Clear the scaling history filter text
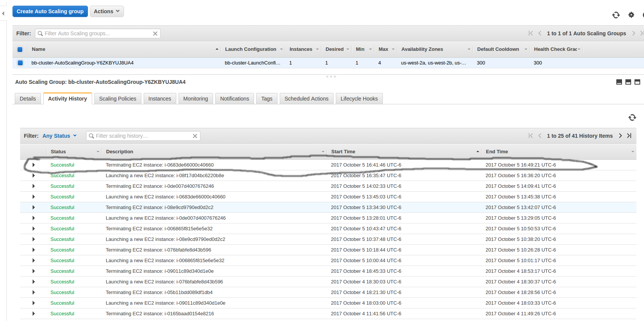 (x=195, y=136)
